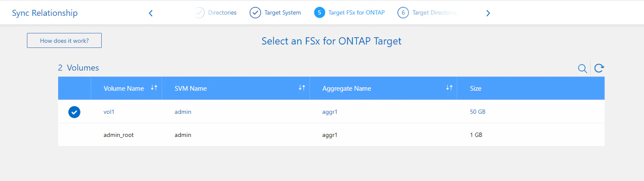Click Volume Name column header

click(x=124, y=89)
